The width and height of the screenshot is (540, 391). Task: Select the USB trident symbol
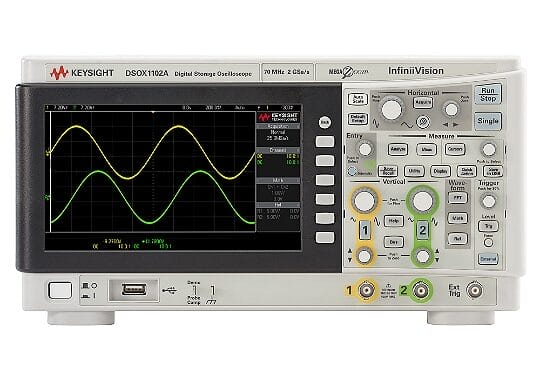click(x=169, y=291)
